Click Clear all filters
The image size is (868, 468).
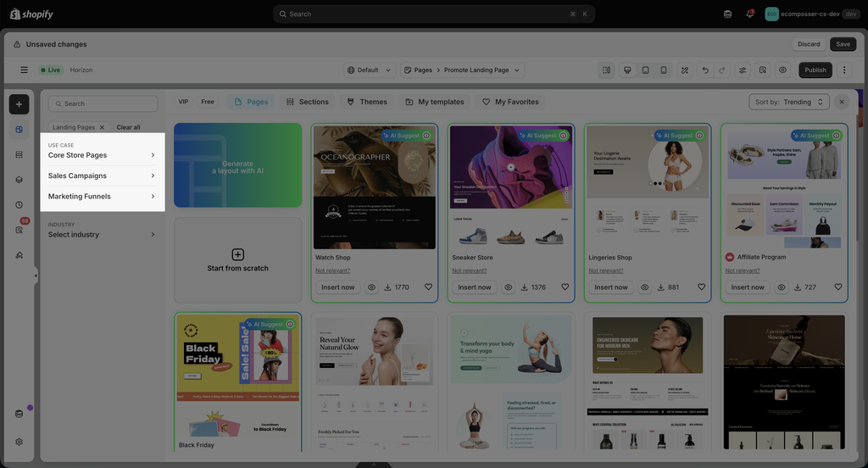point(129,127)
